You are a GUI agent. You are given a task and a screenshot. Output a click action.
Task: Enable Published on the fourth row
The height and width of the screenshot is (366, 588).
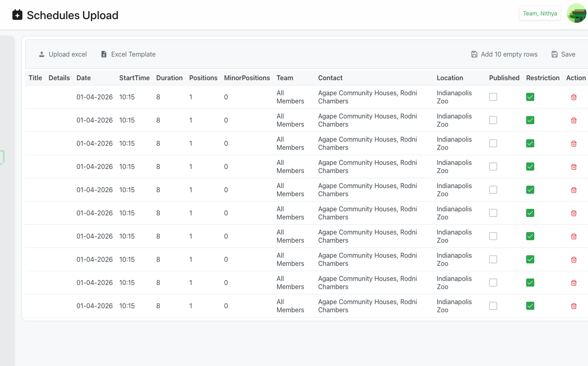tap(493, 167)
